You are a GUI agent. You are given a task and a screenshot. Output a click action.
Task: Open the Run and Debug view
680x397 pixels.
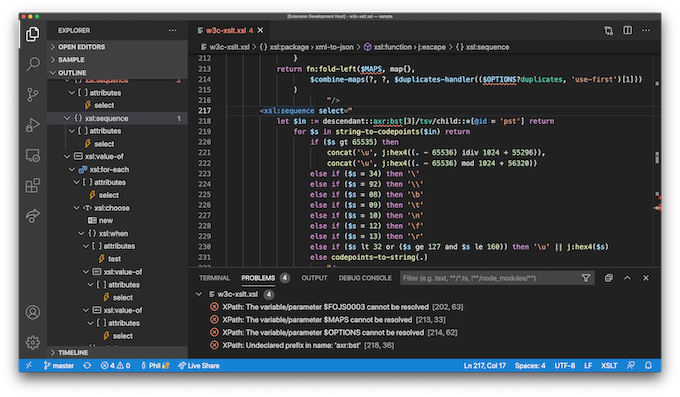(33, 125)
